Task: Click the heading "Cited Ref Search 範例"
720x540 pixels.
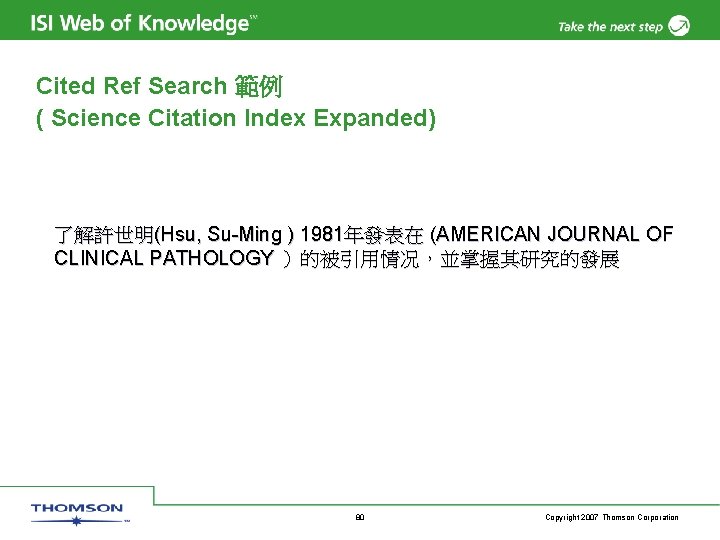Action: pyautogui.click(x=159, y=86)
